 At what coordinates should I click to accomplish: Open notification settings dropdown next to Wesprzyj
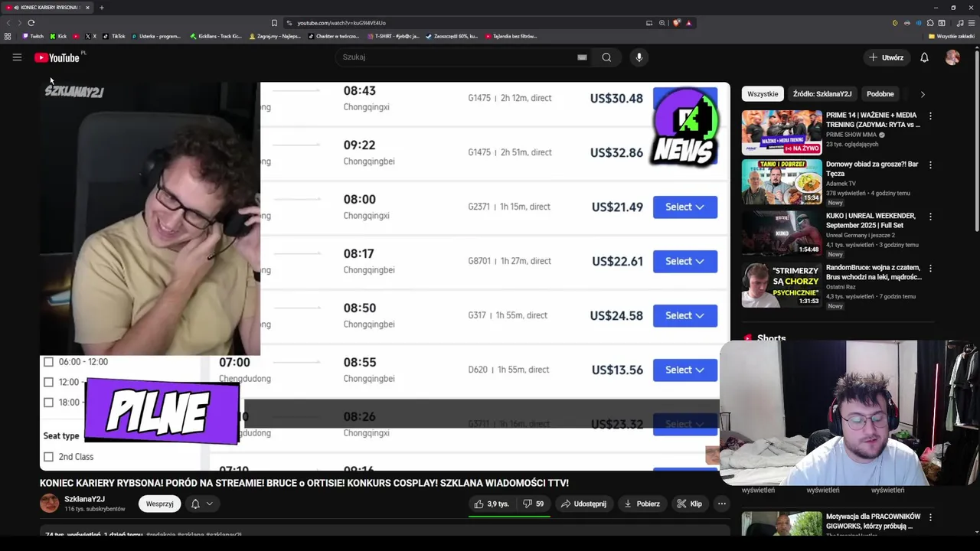tap(202, 504)
